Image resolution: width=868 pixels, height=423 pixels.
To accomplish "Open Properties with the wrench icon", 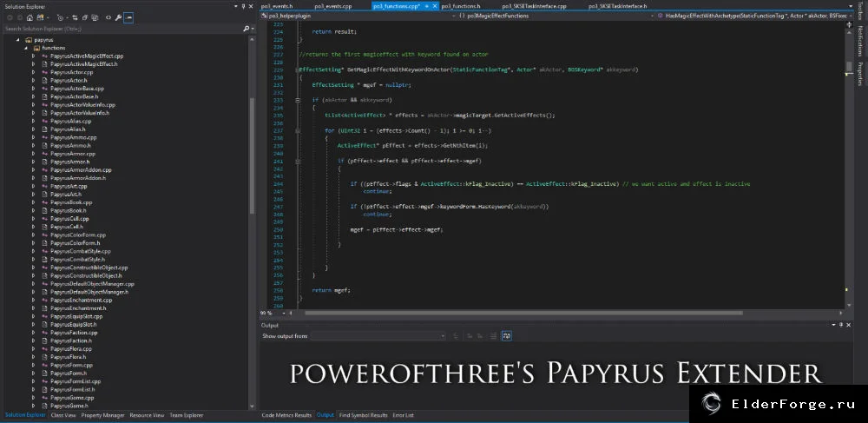I will point(118,17).
